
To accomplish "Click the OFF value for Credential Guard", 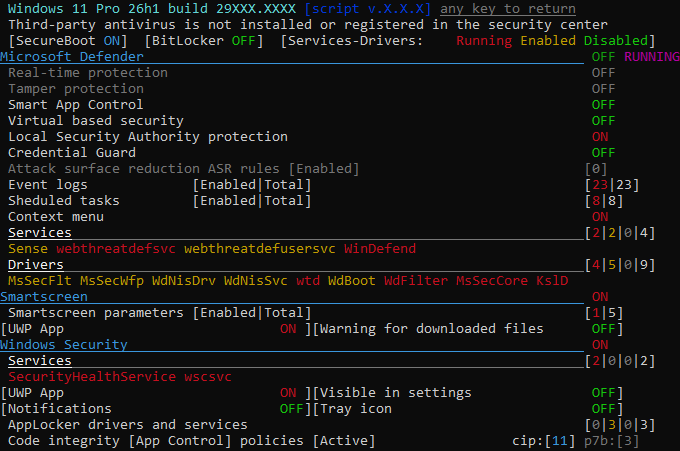I will (603, 153).
